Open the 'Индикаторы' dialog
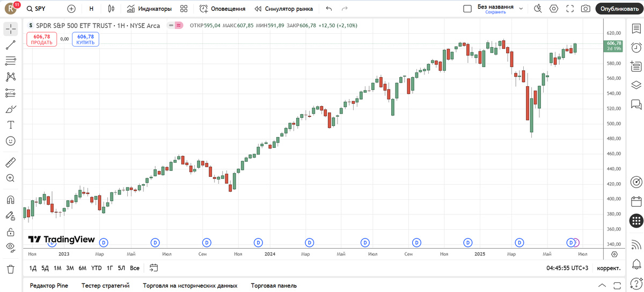Viewport: 644px width, 292px height. coord(149,9)
